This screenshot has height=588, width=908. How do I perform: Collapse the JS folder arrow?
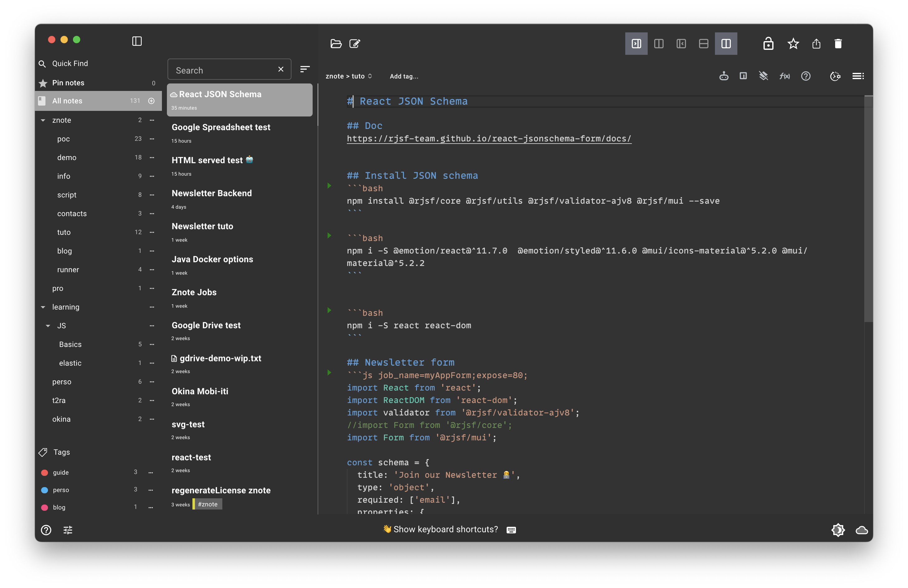[x=48, y=326]
